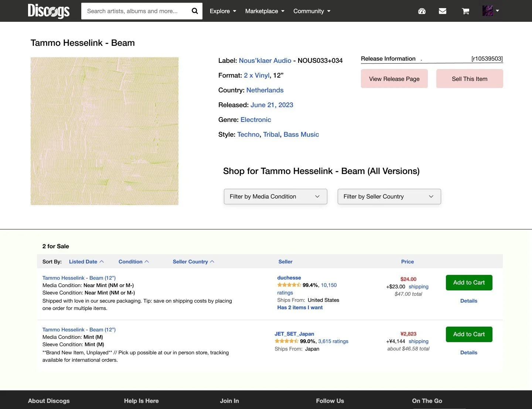Click the ¥2,823 price text
532x409 pixels.
408,334
